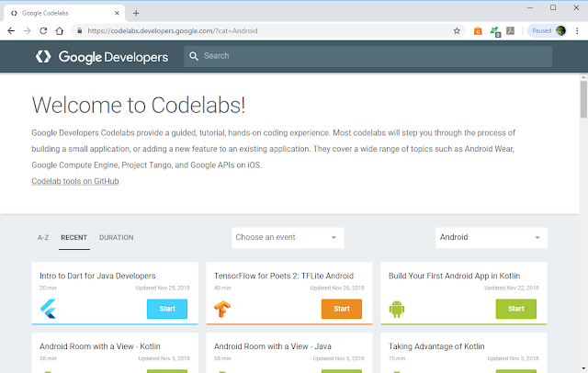The height and width of the screenshot is (373, 588).
Task: Bookmark this page with the star icon
Action: [x=457, y=31]
